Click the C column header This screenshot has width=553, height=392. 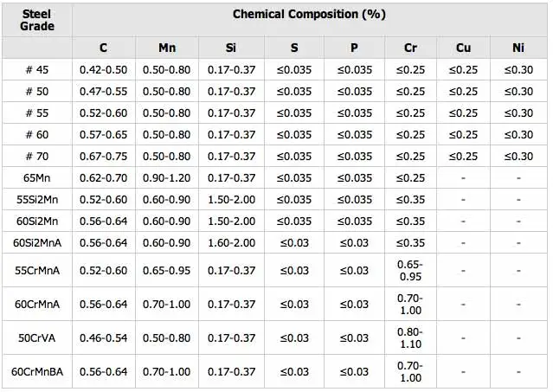(x=104, y=47)
